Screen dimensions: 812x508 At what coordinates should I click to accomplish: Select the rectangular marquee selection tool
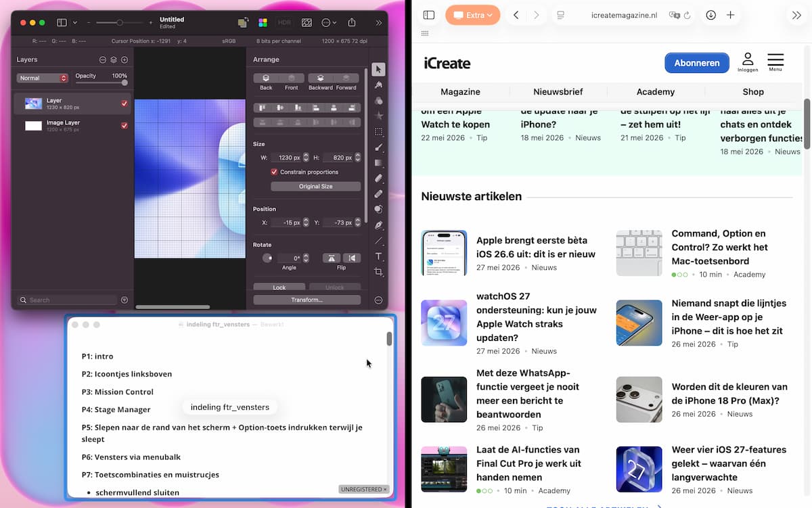coord(379,132)
